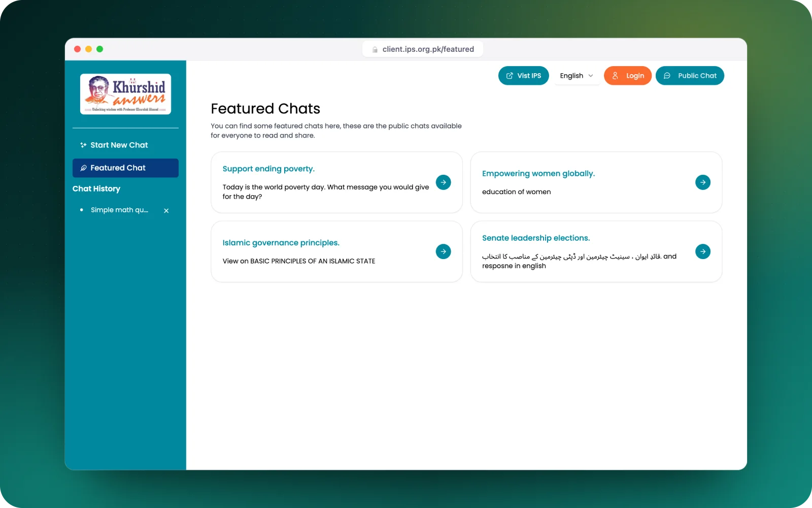Open the Simple math chat history item
Screen dimensions: 812x508
(x=120, y=210)
